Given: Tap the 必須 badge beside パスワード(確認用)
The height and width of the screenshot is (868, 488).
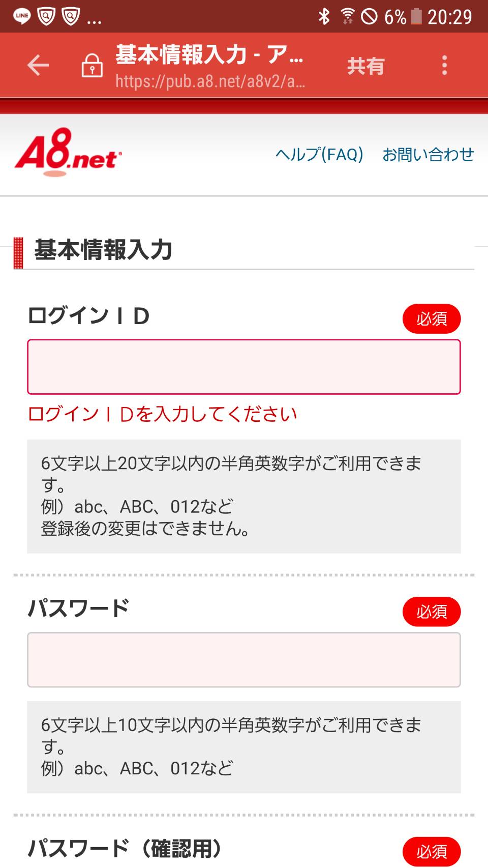Looking at the screenshot, I should 432,851.
